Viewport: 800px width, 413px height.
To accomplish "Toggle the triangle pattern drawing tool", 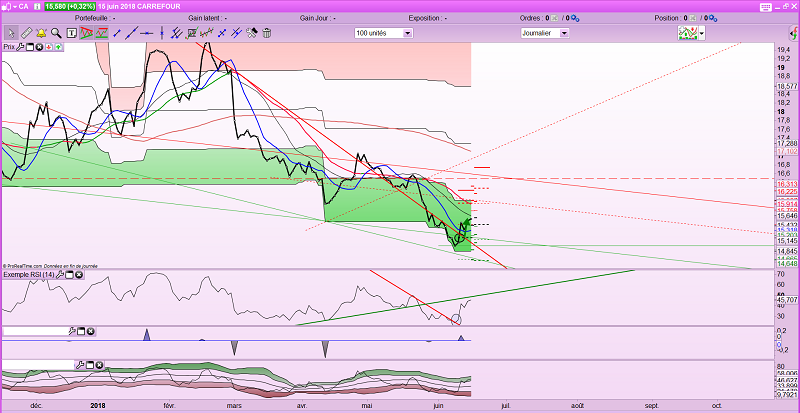I will pos(86,33).
